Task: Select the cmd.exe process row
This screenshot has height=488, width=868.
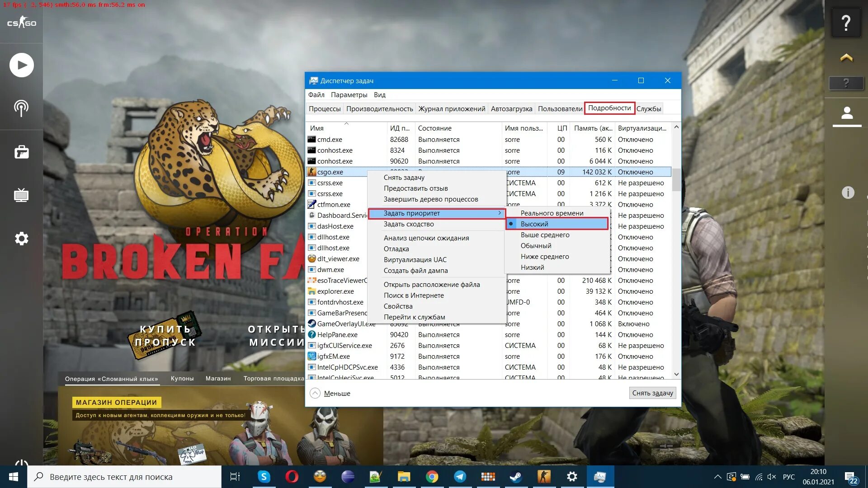Action: 489,140
